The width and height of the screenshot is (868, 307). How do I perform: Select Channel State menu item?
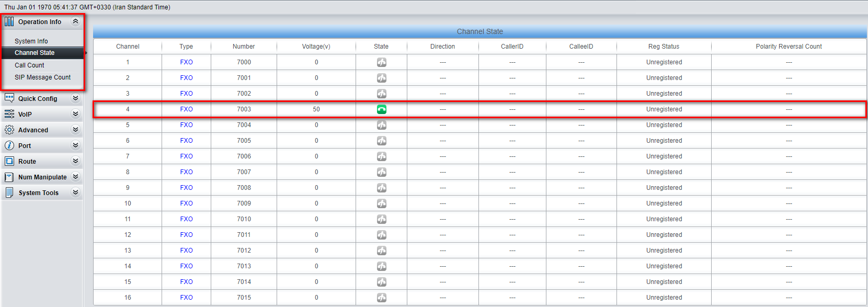[x=35, y=53]
